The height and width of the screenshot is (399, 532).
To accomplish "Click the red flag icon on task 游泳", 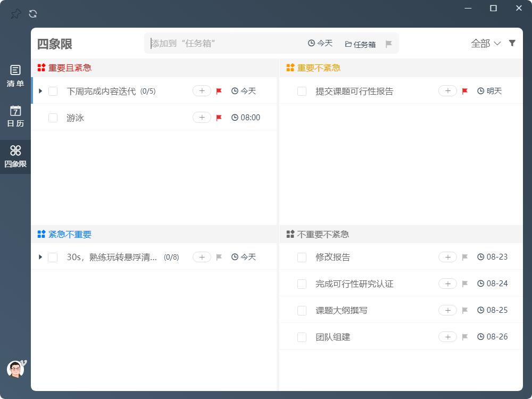I will coord(219,118).
